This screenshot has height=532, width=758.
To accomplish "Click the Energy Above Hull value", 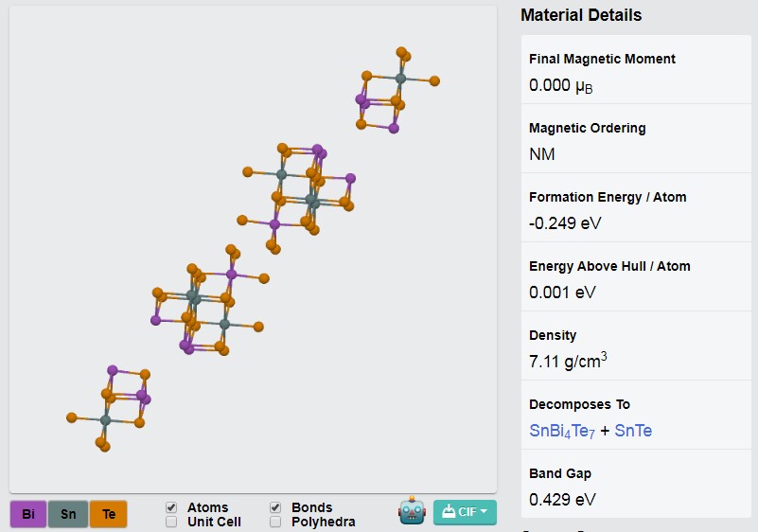I will [x=562, y=293].
